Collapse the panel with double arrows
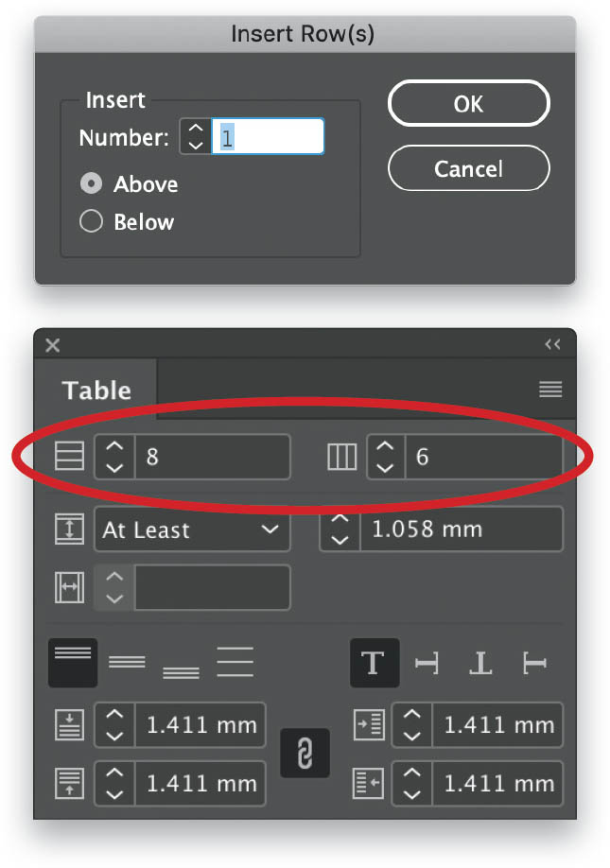Viewport: 610px width, 868px height. [x=553, y=345]
